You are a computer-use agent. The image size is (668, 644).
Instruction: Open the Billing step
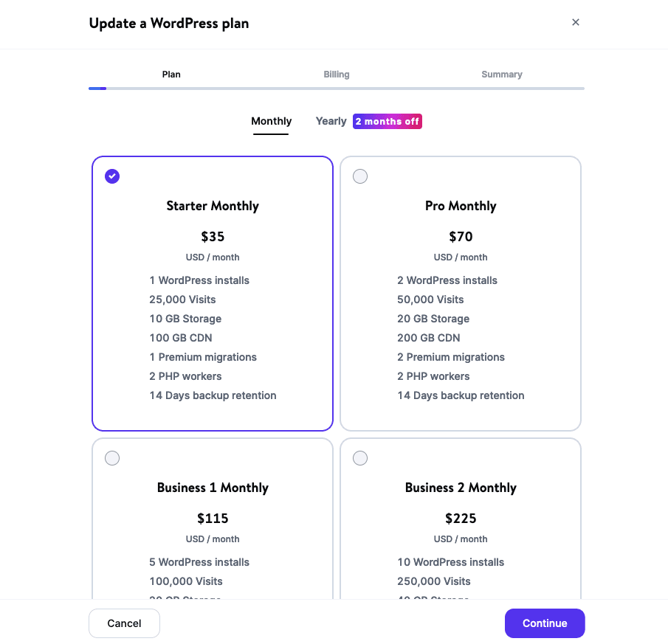(x=337, y=75)
